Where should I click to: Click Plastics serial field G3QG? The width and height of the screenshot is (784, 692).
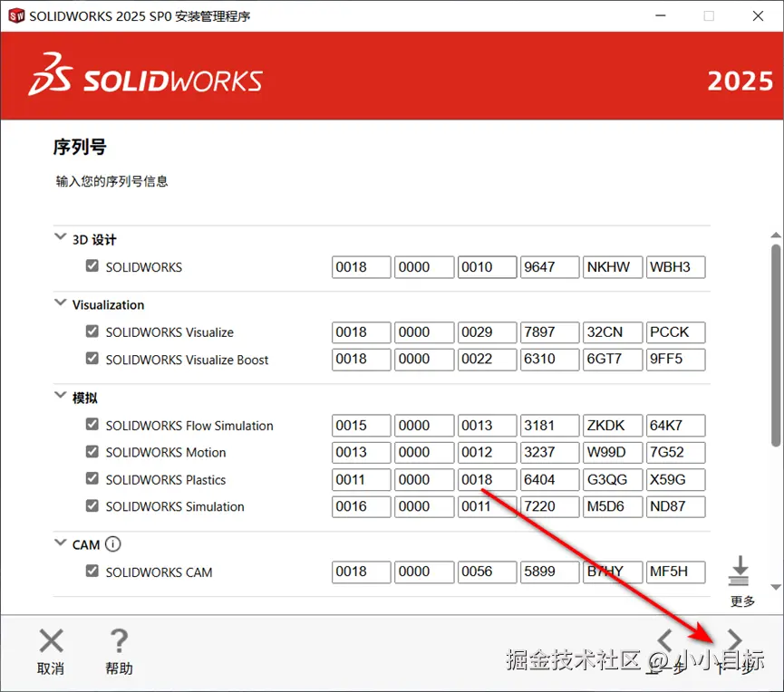point(613,480)
